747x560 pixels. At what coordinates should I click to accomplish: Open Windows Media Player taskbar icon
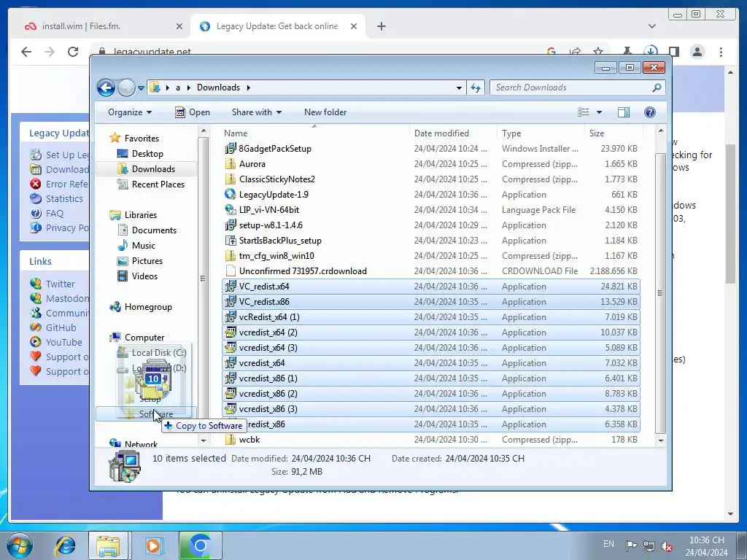[154, 545]
